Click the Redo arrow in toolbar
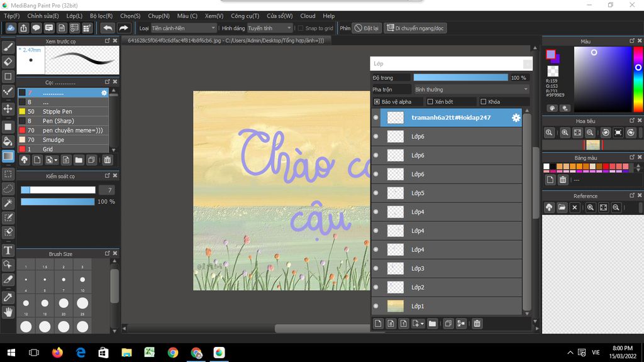Screen dimensions: 644x362 [x=123, y=28]
